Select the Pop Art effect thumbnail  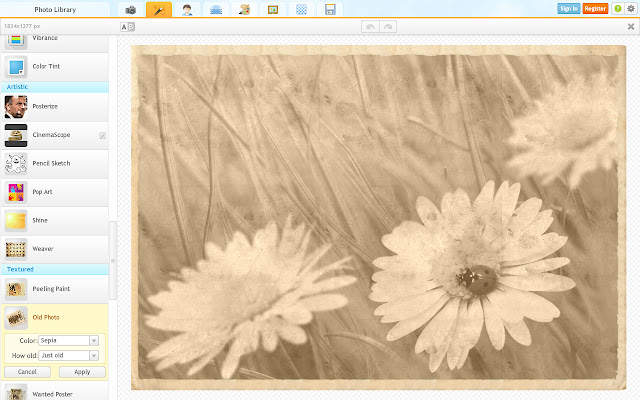(x=16, y=191)
